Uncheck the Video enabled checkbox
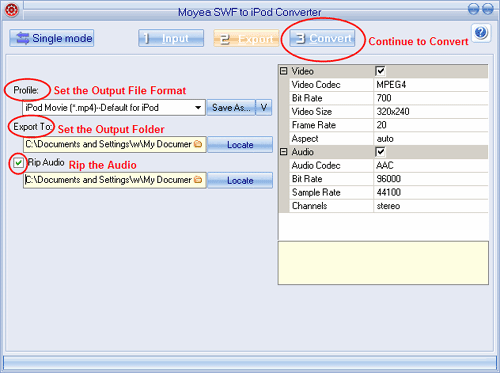Viewport: 500px width, 373px height. tap(380, 71)
